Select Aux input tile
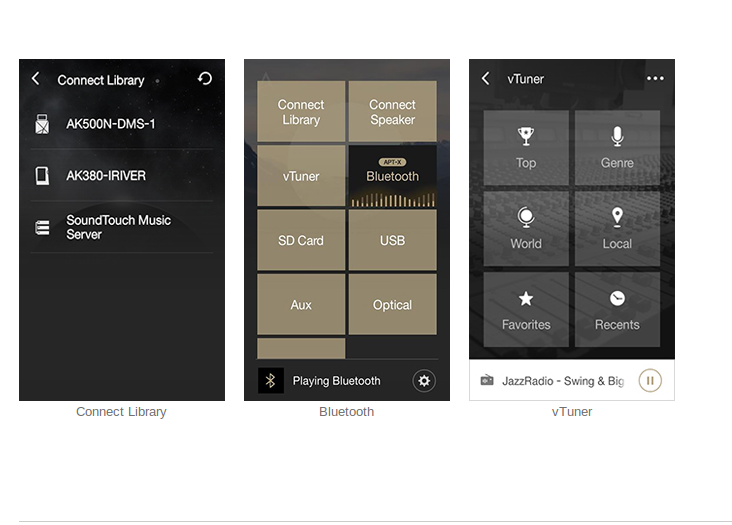The image size is (732, 525). [x=301, y=304]
